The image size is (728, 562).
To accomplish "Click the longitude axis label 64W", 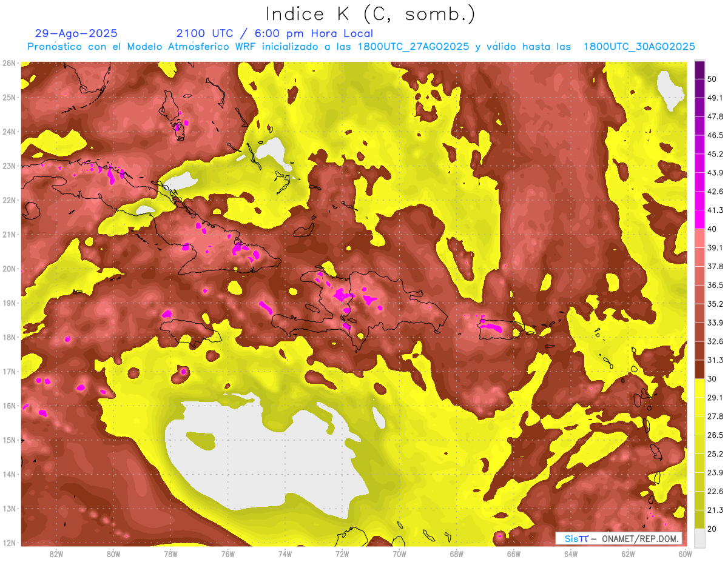I will (571, 554).
